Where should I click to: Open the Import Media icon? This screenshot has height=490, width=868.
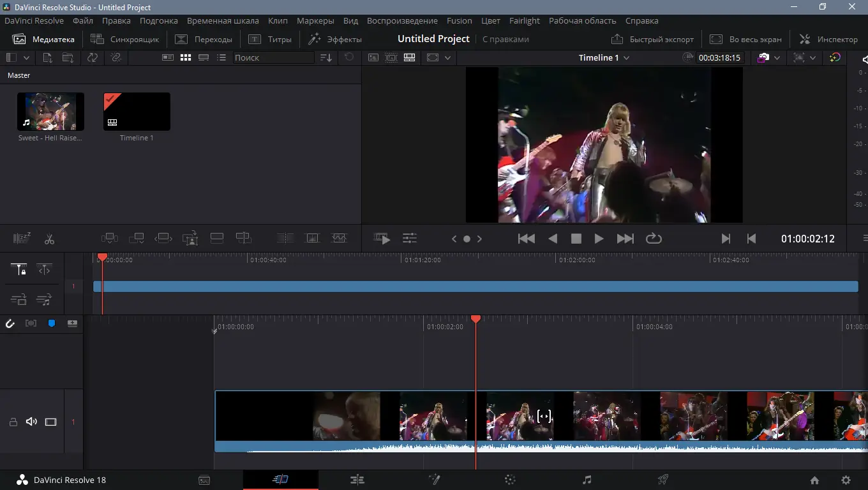click(x=48, y=57)
